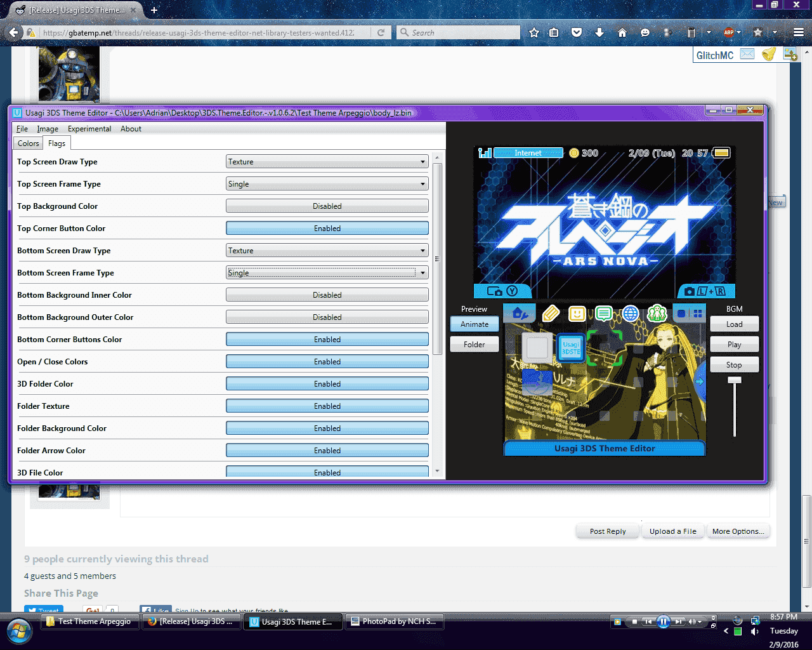Screen dimensions: 812x650
Task: Select the Usagi 3DSTE app tile in preview
Action: pyautogui.click(x=571, y=348)
